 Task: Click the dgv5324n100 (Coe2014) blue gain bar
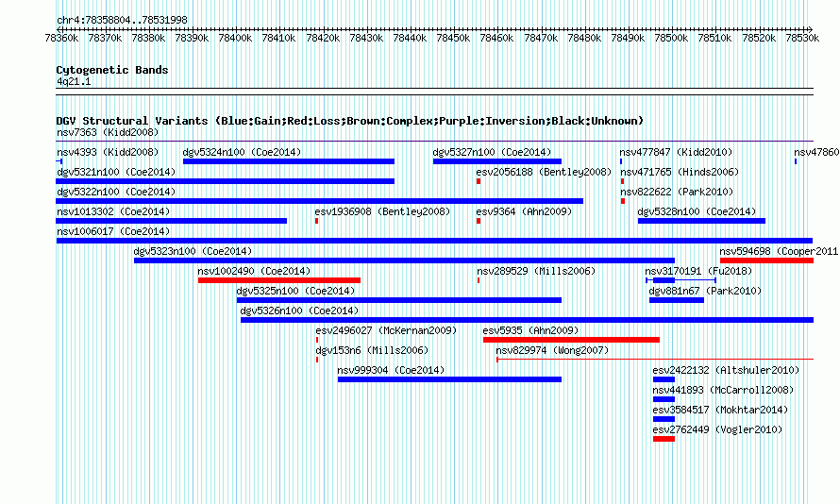point(289,161)
